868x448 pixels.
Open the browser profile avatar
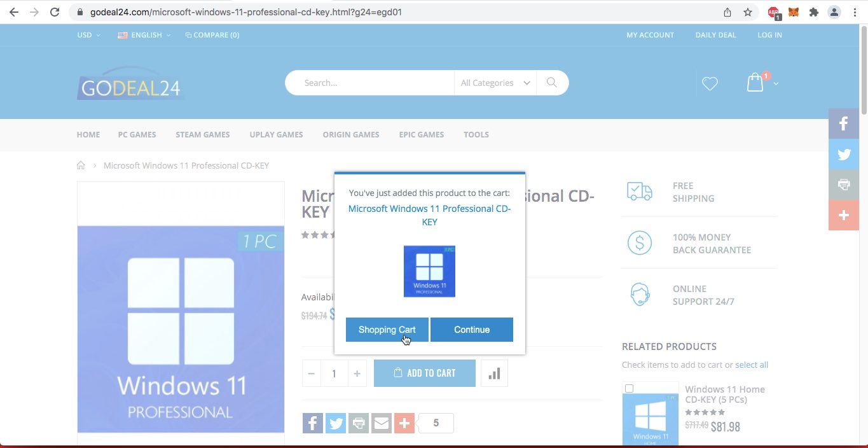[x=834, y=12]
